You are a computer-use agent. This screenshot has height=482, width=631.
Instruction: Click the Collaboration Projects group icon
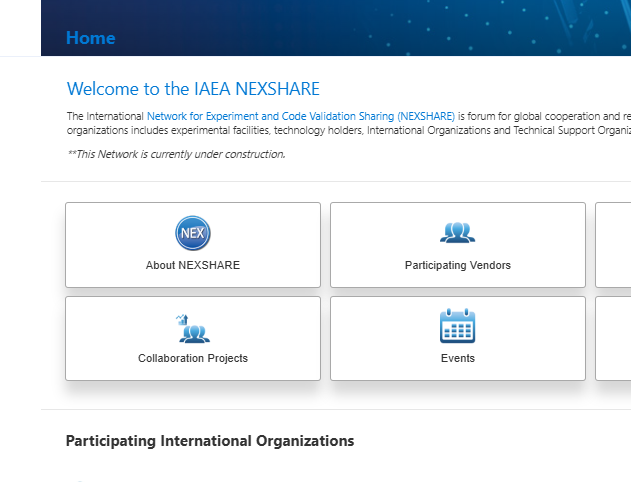tap(193, 329)
